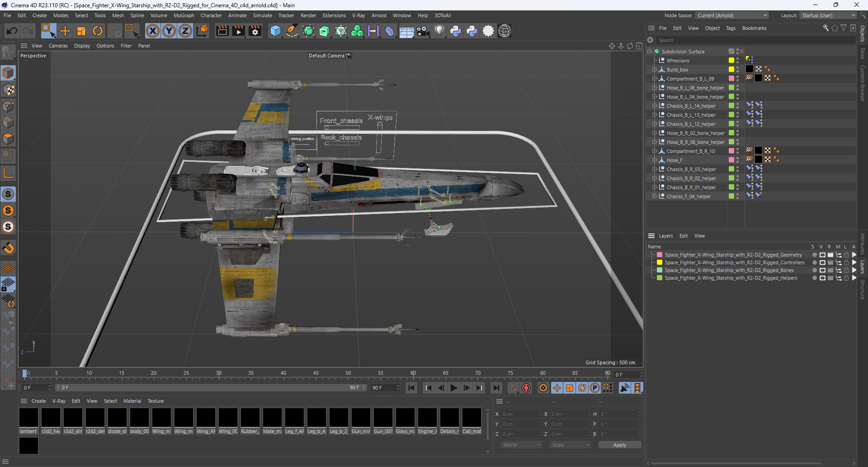Select the lambert material thumbnail
The height and width of the screenshot is (467, 868).
28,418
